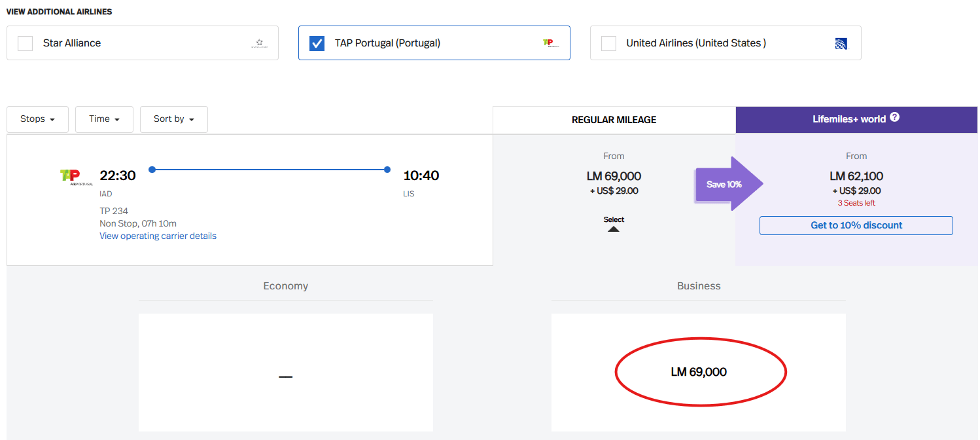
Task: Select the Lifemiles+ world tab
Action: [849, 120]
